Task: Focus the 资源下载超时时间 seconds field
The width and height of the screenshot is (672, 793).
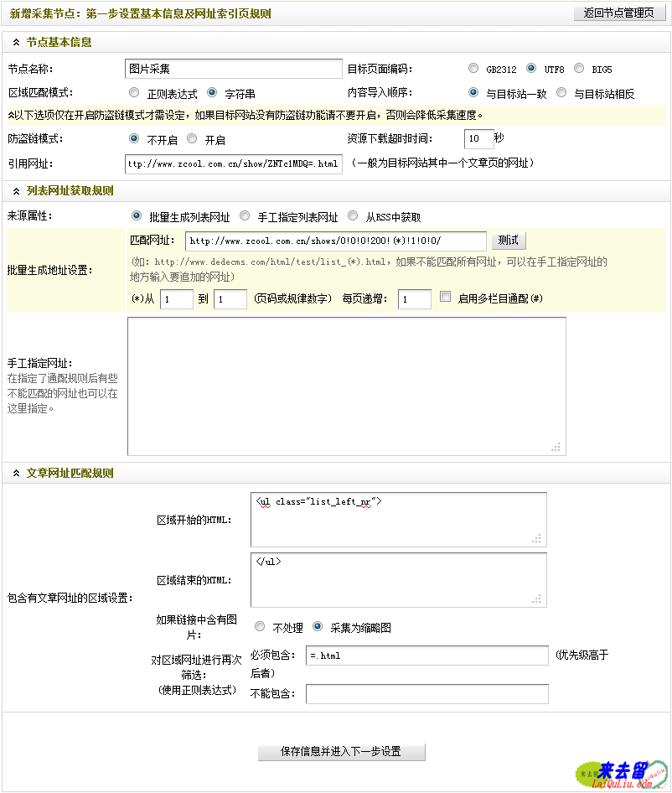Action: click(478, 138)
